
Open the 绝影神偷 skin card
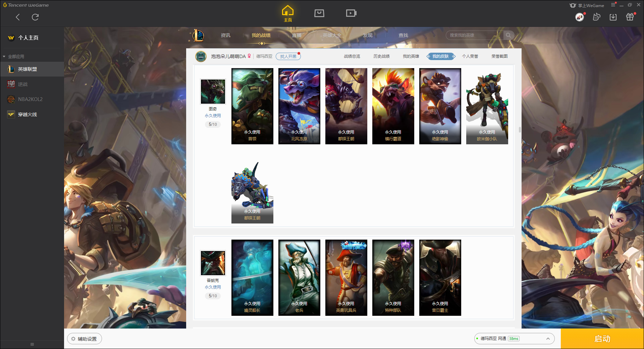[440, 106]
